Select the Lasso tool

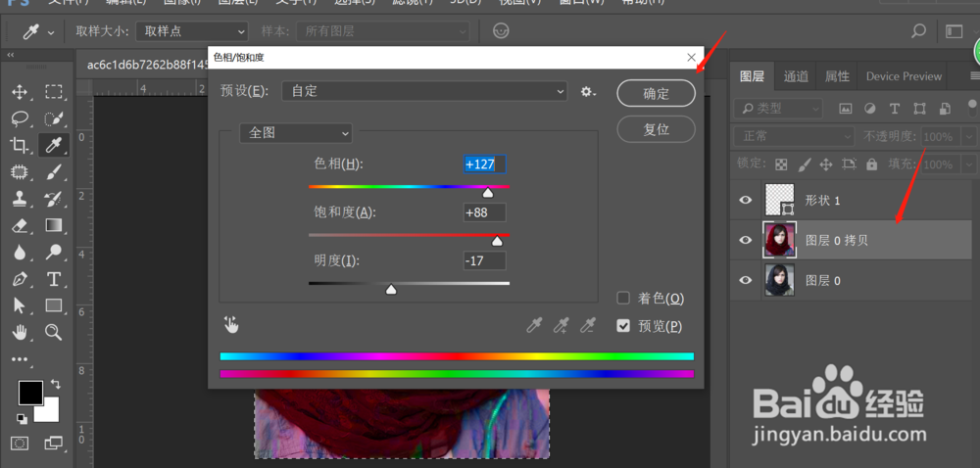click(20, 118)
